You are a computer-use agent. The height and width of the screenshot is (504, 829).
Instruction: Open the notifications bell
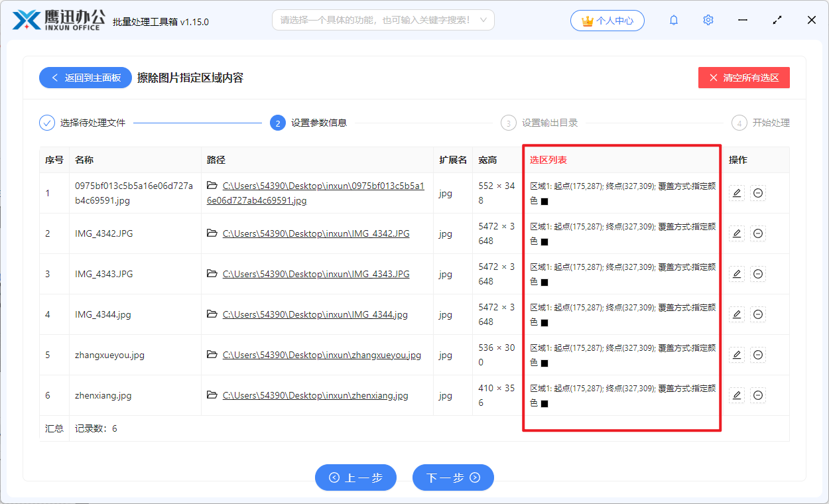(673, 20)
